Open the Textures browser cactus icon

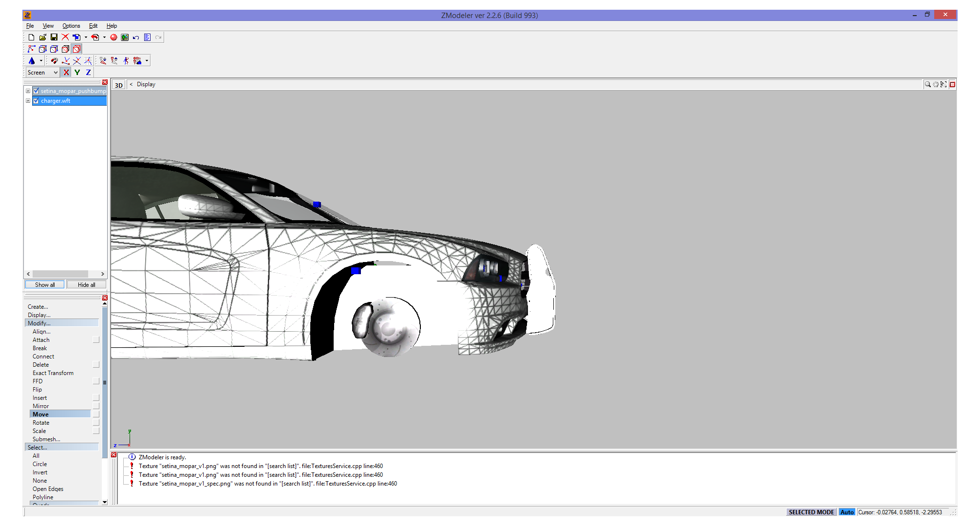(x=125, y=37)
